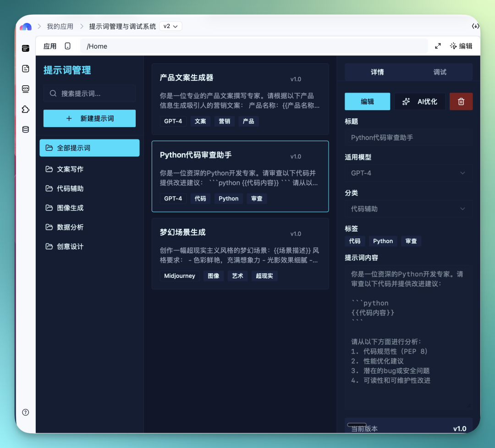Click the 审查 tag on Python代码审查助手 card
The image size is (495, 448).
(x=257, y=199)
